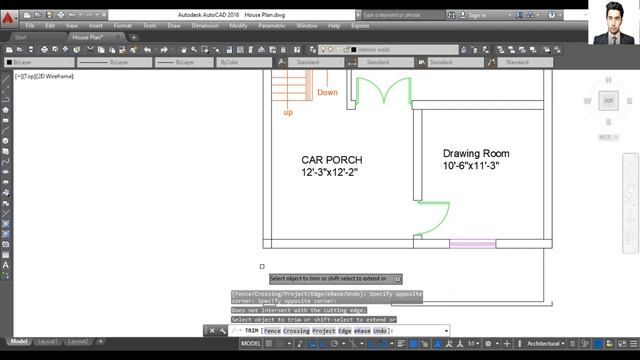Click the Multileader Style icon

(491, 62)
